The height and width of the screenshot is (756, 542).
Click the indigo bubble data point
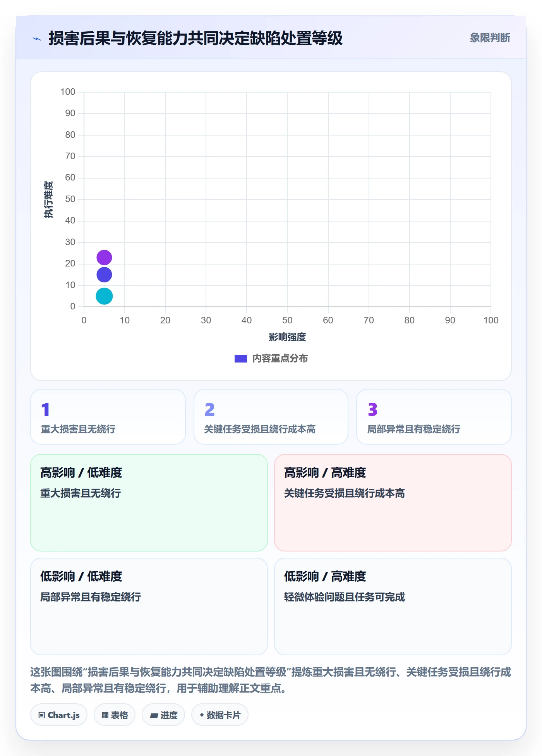[x=104, y=275]
